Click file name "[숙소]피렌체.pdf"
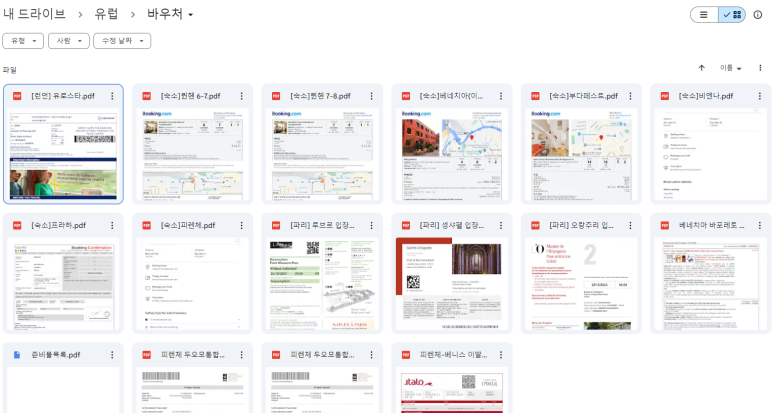 188,225
